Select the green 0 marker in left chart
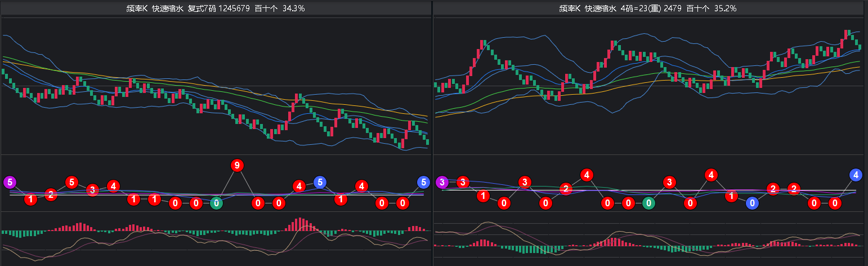The height and width of the screenshot is (266, 868). point(216,203)
